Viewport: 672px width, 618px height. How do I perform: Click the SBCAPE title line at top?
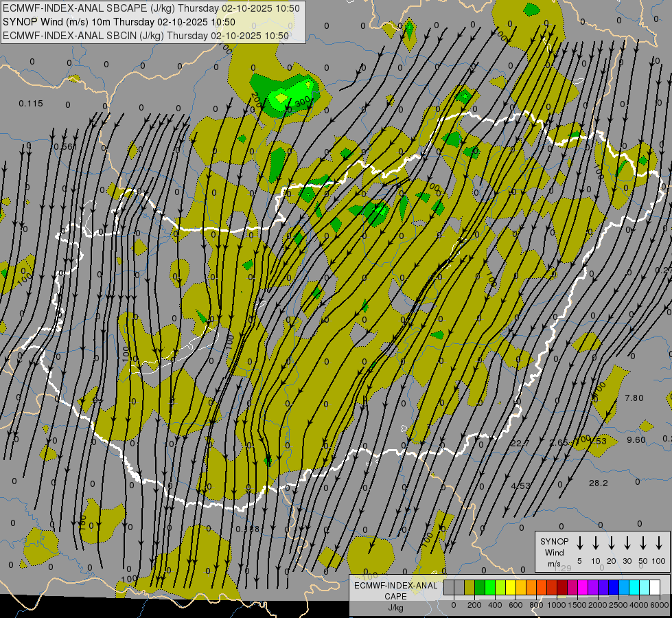point(151,8)
